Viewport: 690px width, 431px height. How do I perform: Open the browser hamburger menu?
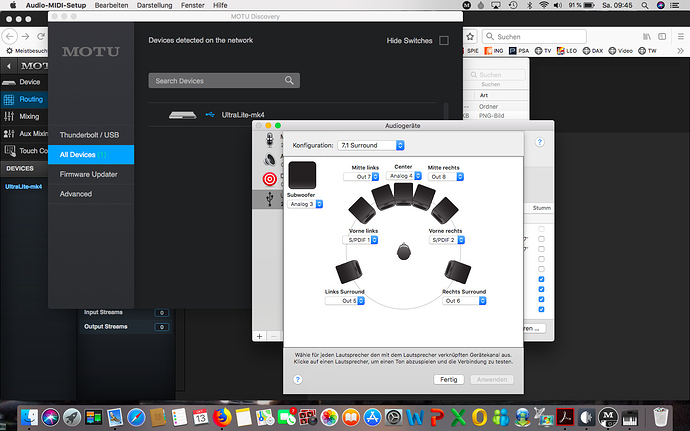coord(680,37)
